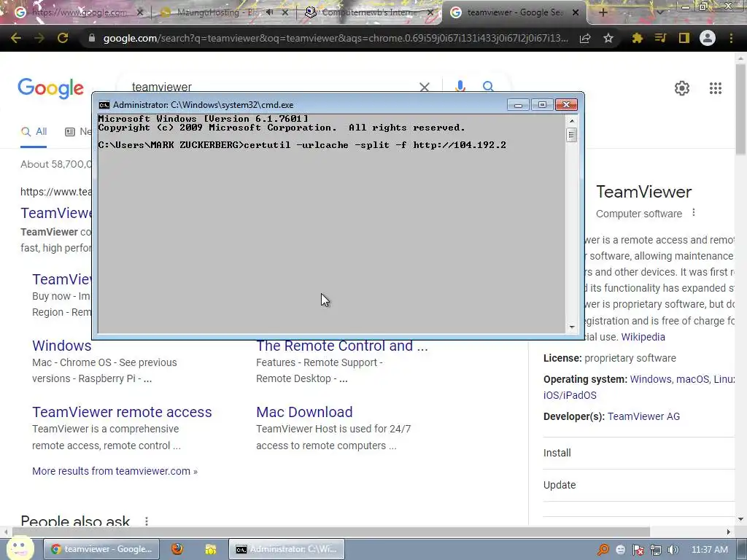Activate the teamviewer Chrome taskbar button
This screenshot has height=560, width=747.
tap(101, 549)
